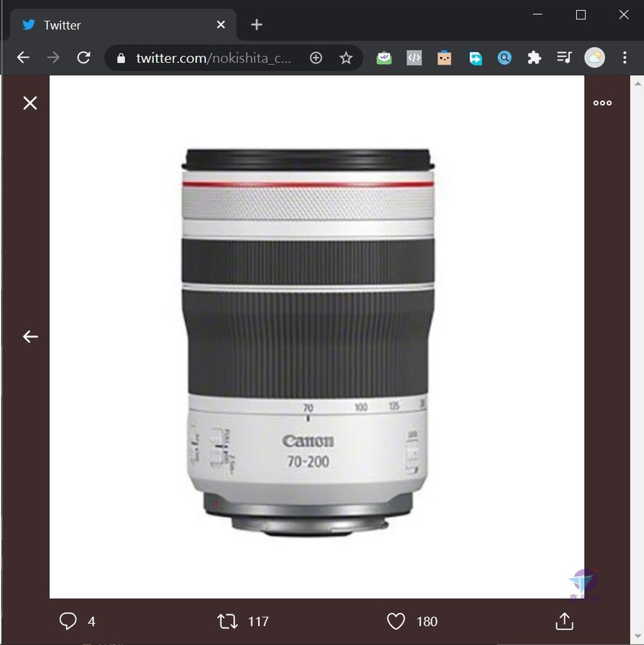644x645 pixels.
Task: Go back in browser history
Action: point(23,57)
